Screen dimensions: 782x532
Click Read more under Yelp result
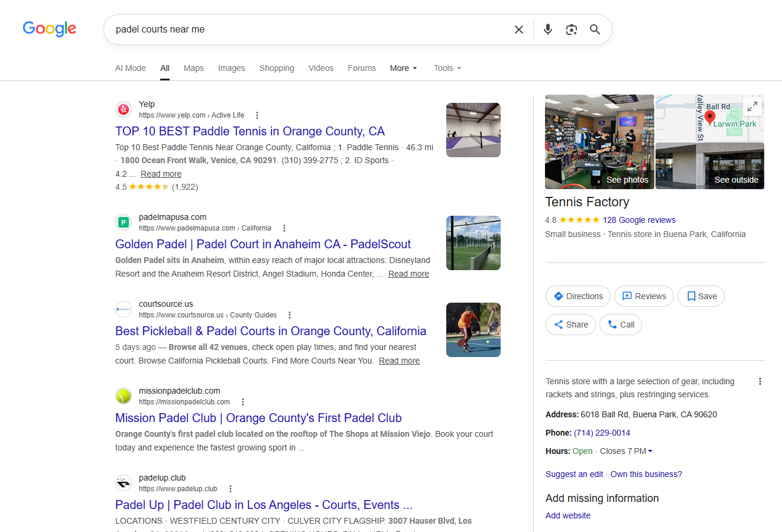161,174
